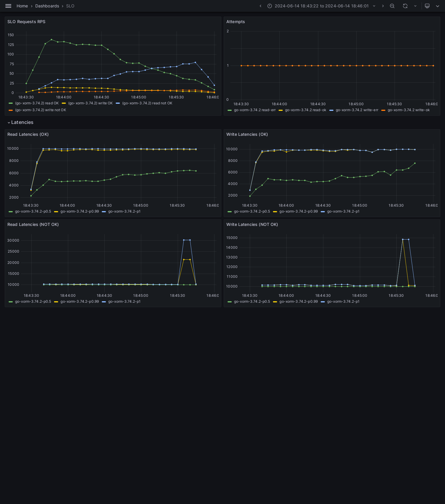
Task: Collapse the Latencies row
Action: (x=20, y=122)
